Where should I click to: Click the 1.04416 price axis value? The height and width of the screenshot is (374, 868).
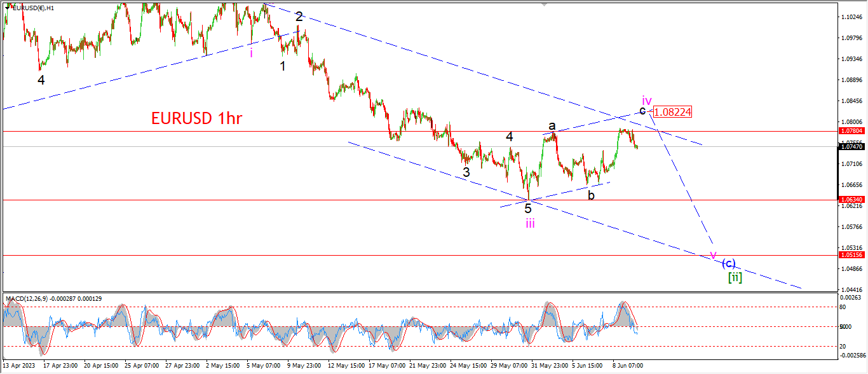tap(851, 289)
